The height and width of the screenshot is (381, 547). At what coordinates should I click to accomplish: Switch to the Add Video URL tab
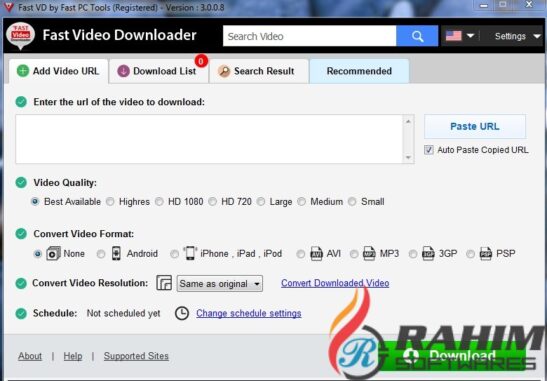click(x=59, y=71)
